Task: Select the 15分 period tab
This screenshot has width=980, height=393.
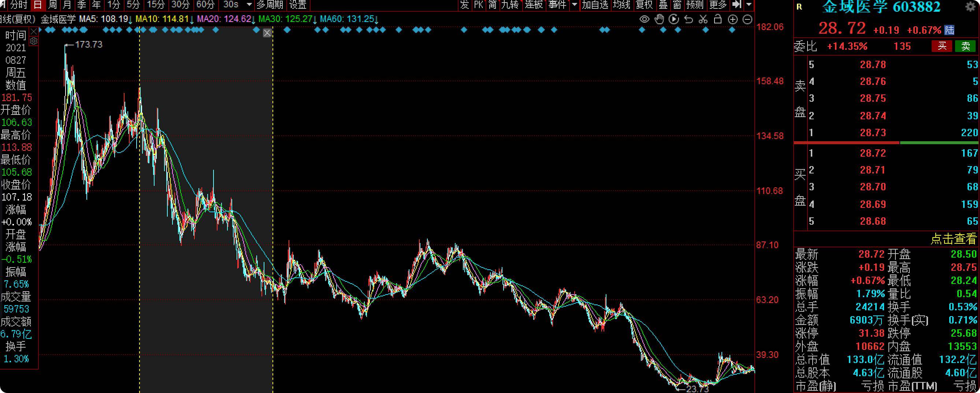Action: [156, 5]
